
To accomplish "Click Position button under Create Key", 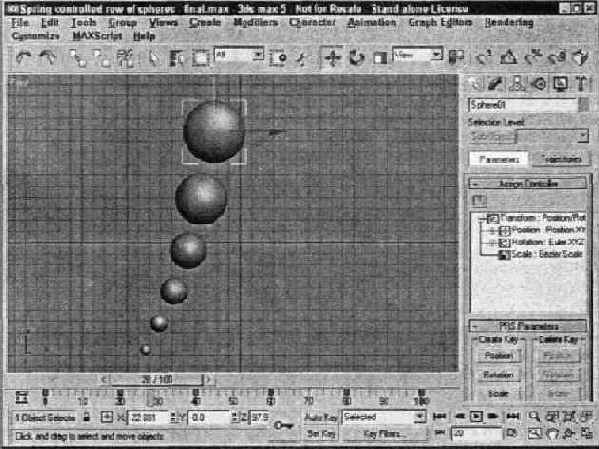I will coord(498,356).
